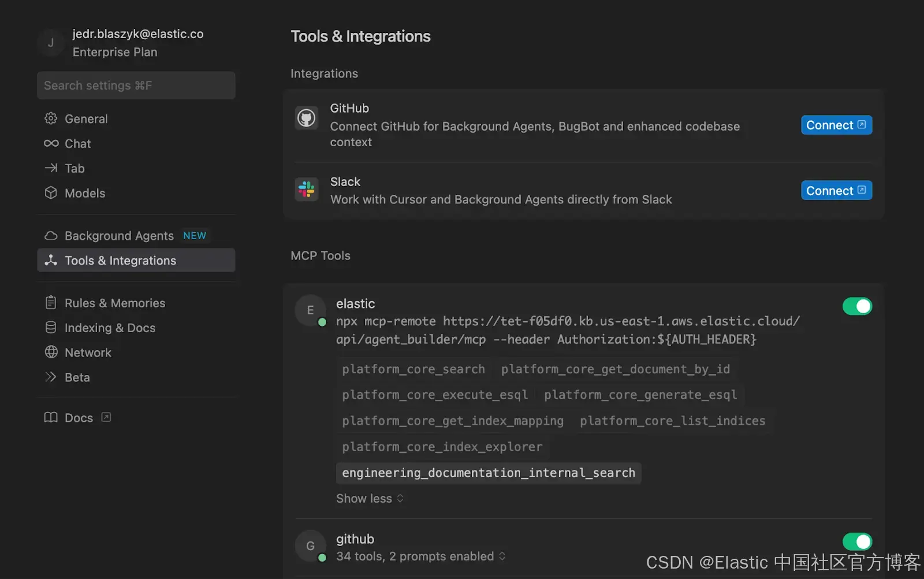Viewport: 924px width, 579px height.
Task: Connect the Slack integration
Action: click(836, 191)
